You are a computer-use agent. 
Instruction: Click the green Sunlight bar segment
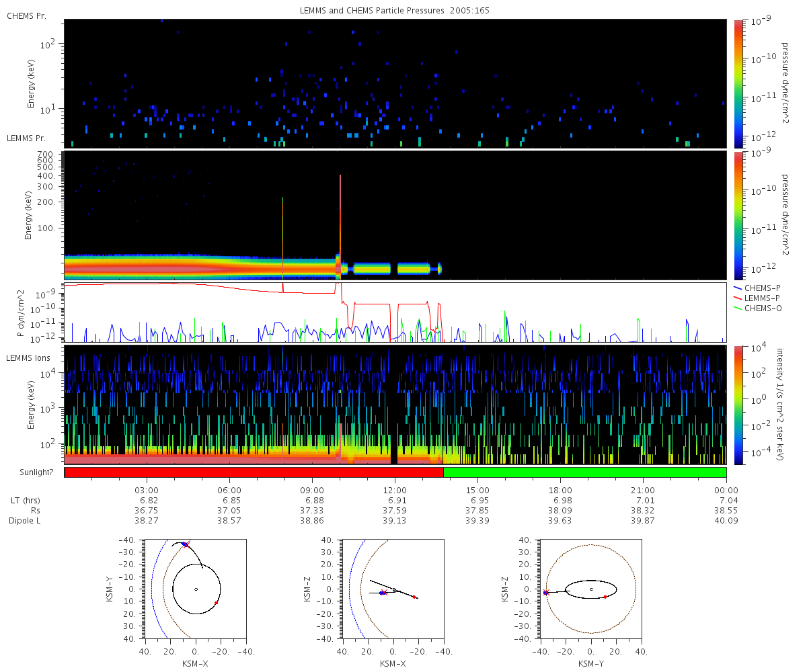585,472
